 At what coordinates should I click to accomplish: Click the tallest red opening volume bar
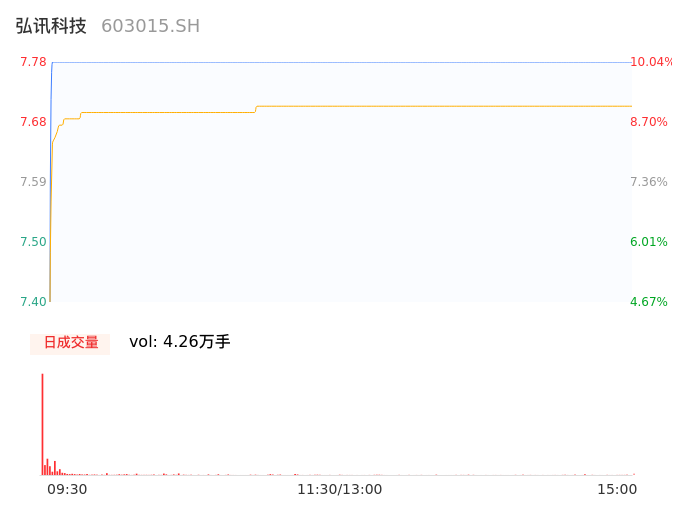click(x=42, y=420)
